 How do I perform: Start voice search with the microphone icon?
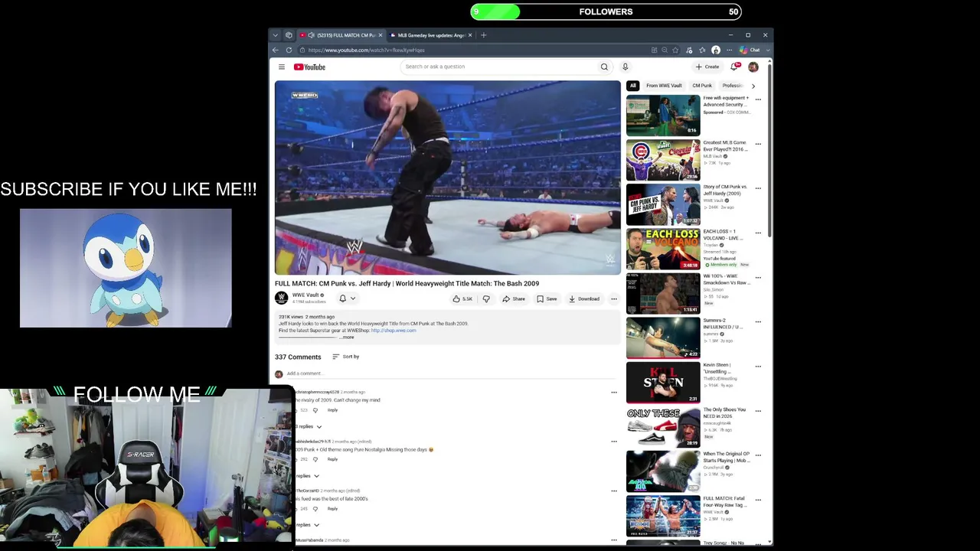coord(625,67)
